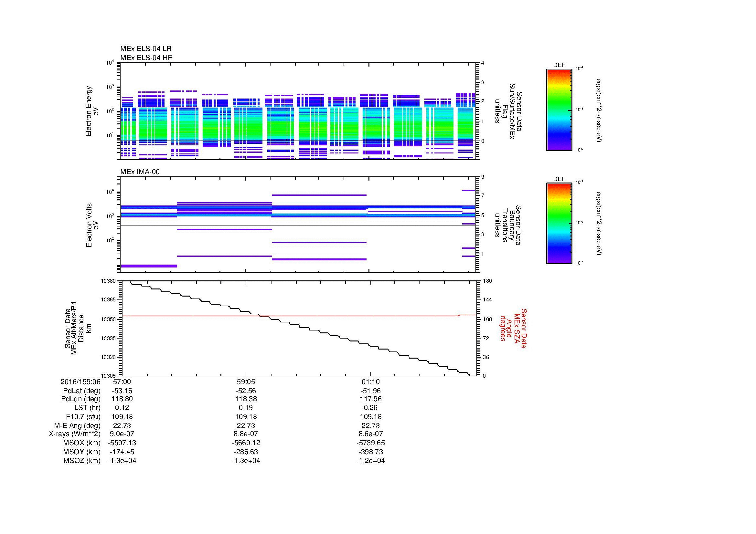The image size is (756, 534).
Task: Click the PdLat value '-53.16'
Action: (x=122, y=391)
